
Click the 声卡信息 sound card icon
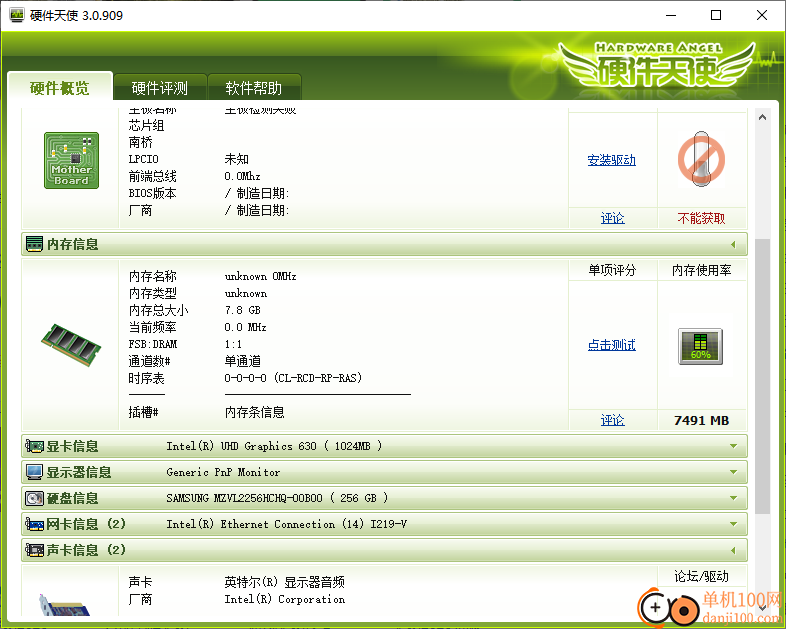click(x=34, y=550)
